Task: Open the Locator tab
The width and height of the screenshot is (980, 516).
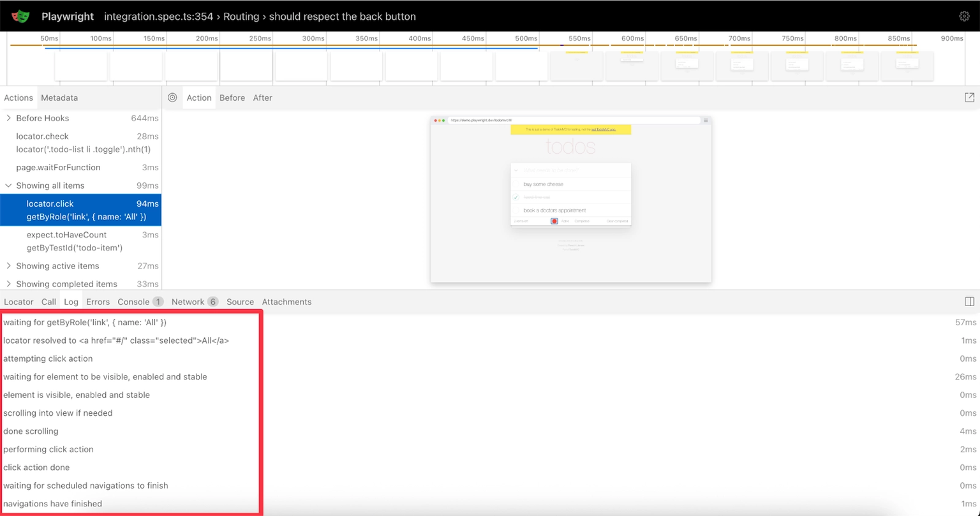Action: [19, 302]
